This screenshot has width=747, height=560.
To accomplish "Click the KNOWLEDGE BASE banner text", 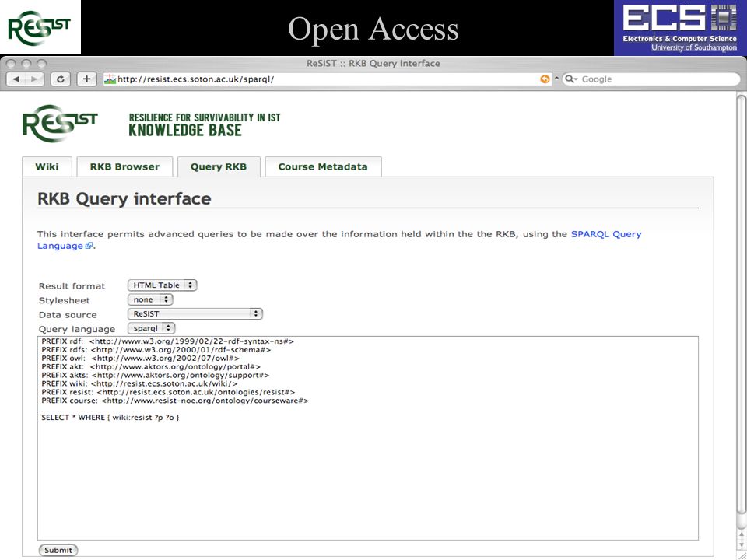I will pyautogui.click(x=185, y=130).
